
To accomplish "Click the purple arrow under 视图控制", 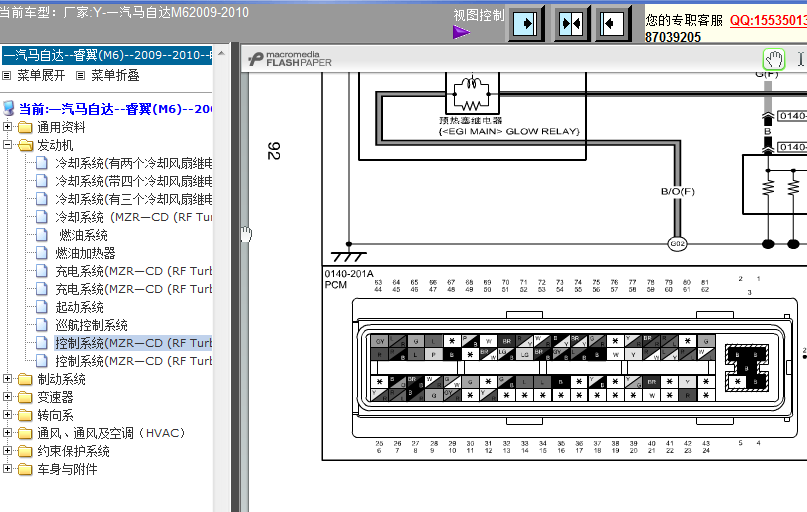I will click(461, 32).
